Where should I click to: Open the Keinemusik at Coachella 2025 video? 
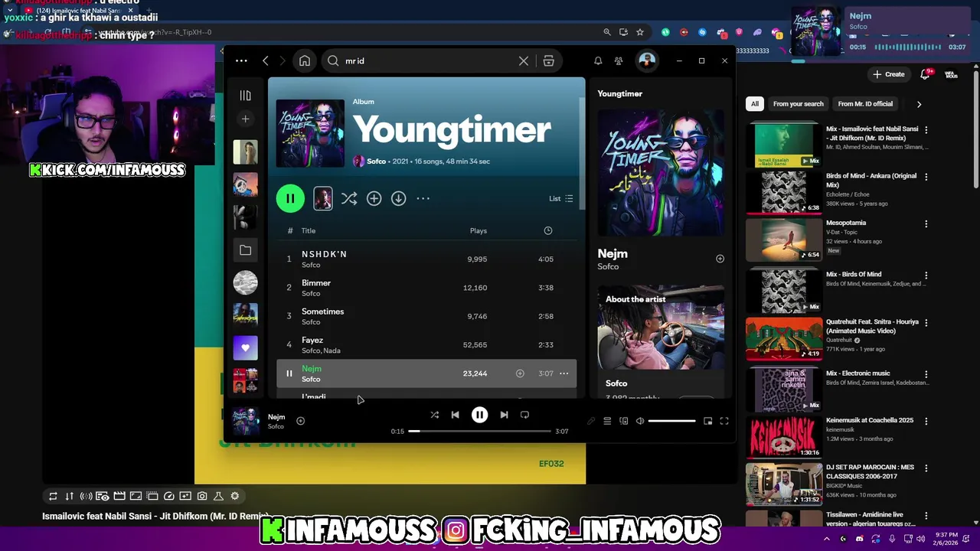tap(869, 420)
